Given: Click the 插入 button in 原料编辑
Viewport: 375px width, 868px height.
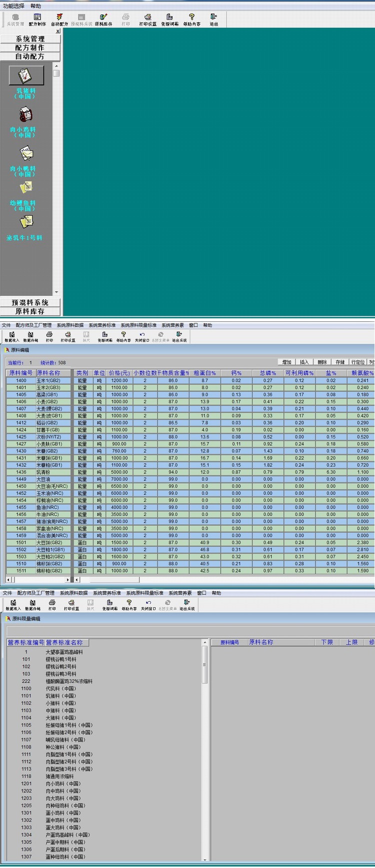Looking at the screenshot, I should (x=304, y=362).
